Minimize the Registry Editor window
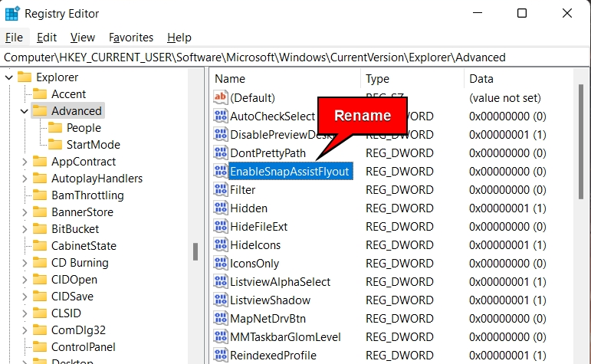The width and height of the screenshot is (591, 364). coord(478,13)
